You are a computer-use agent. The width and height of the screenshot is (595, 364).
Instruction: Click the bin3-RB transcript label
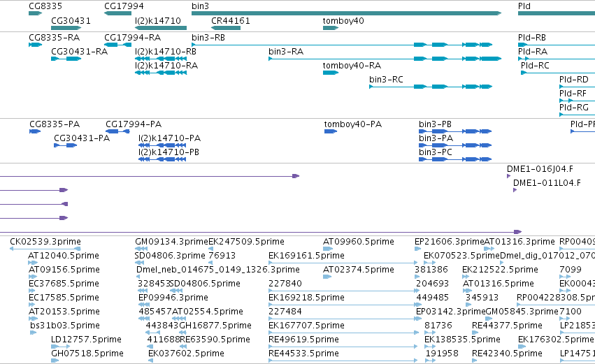coord(208,38)
